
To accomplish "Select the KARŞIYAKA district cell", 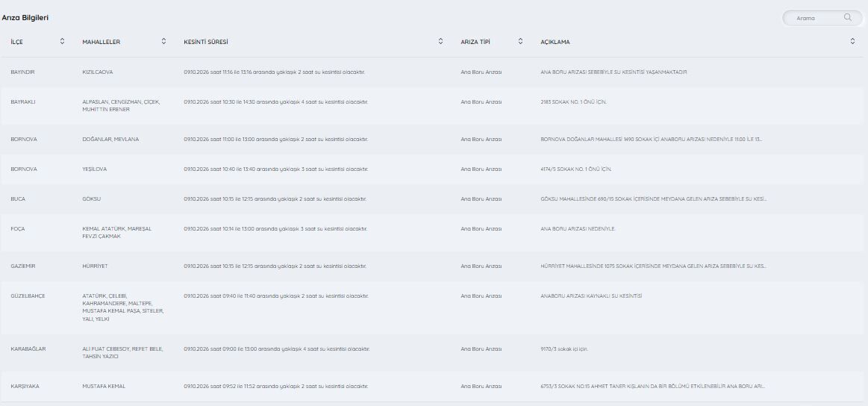I will tap(25, 386).
